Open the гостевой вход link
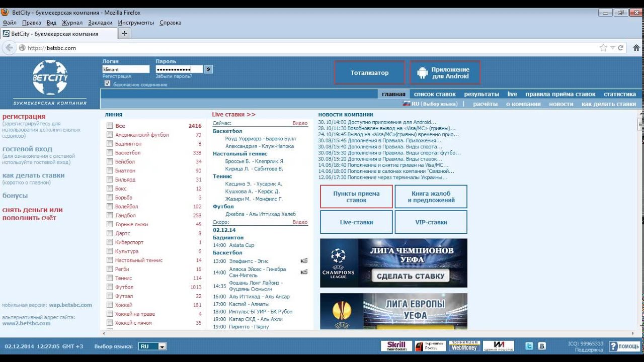 27,149
